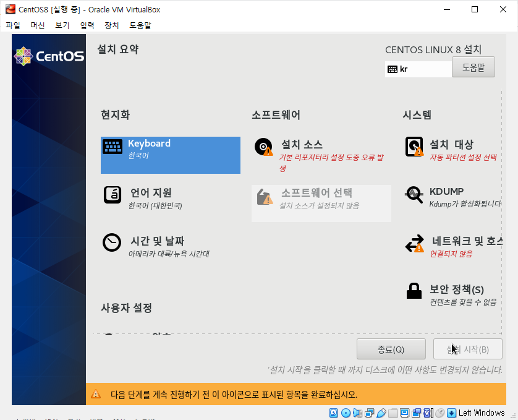Screen dimensions: 518x420
Task: Click the 네트워크 및 호스트 title text
Action: [x=467, y=241]
